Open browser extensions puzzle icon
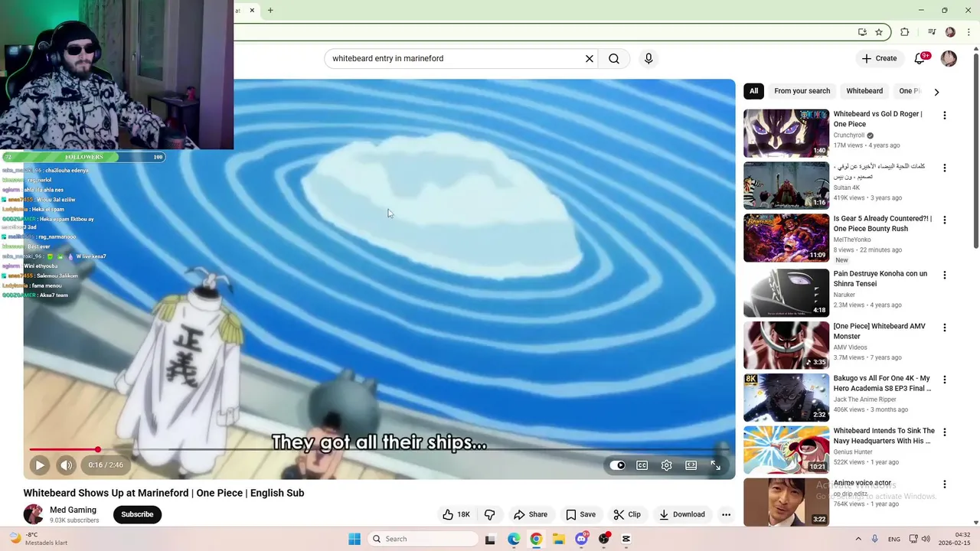Viewport: 980px width, 551px height. (x=905, y=32)
